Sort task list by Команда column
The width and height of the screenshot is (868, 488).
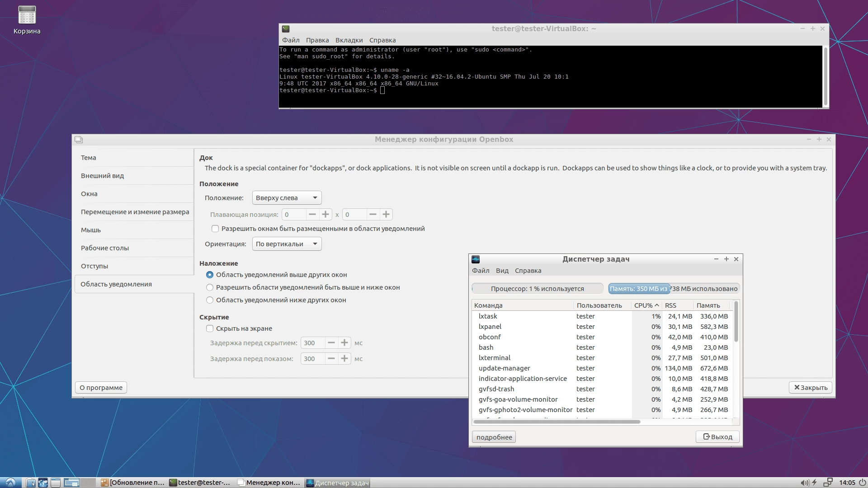(x=523, y=305)
